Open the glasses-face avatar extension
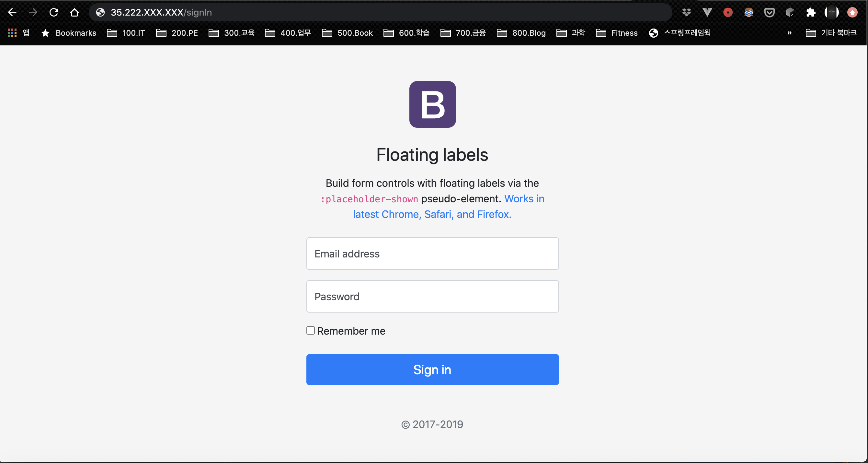This screenshot has width=868, height=463. pos(749,12)
